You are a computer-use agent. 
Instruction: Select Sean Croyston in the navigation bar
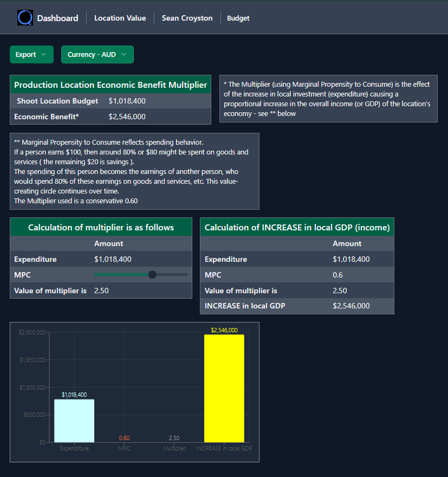coord(187,18)
